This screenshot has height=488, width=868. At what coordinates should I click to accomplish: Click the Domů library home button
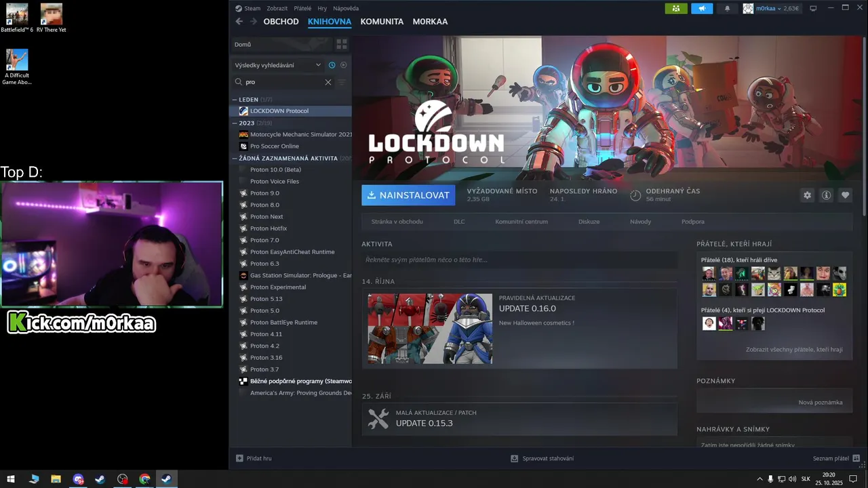pos(281,45)
